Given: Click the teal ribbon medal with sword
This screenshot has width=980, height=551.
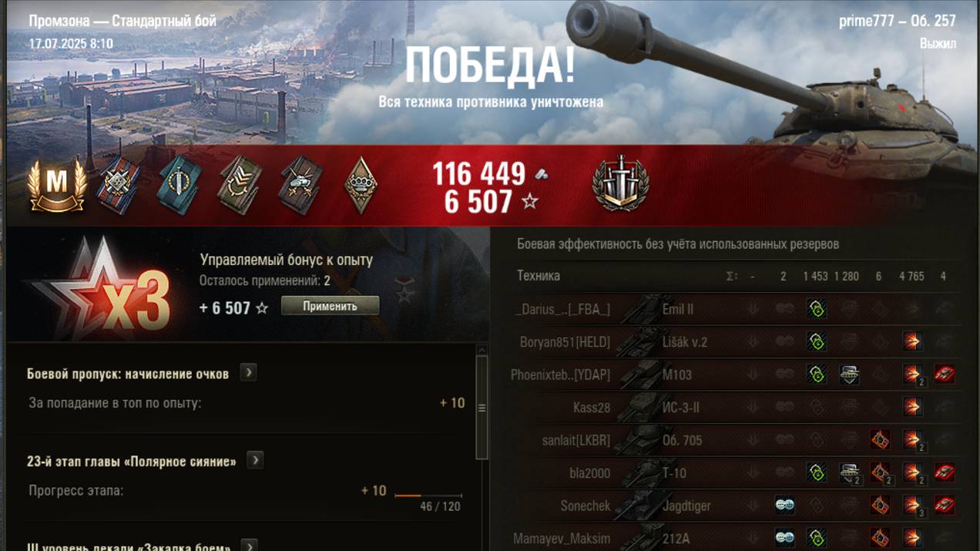Looking at the screenshot, I should pyautogui.click(x=180, y=185).
